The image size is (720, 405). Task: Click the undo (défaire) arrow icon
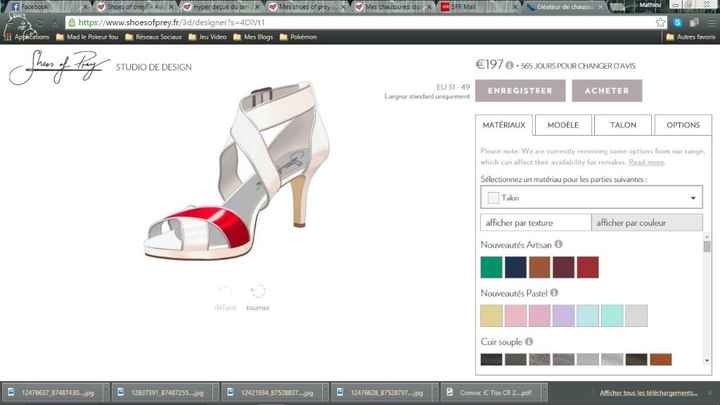tap(225, 291)
